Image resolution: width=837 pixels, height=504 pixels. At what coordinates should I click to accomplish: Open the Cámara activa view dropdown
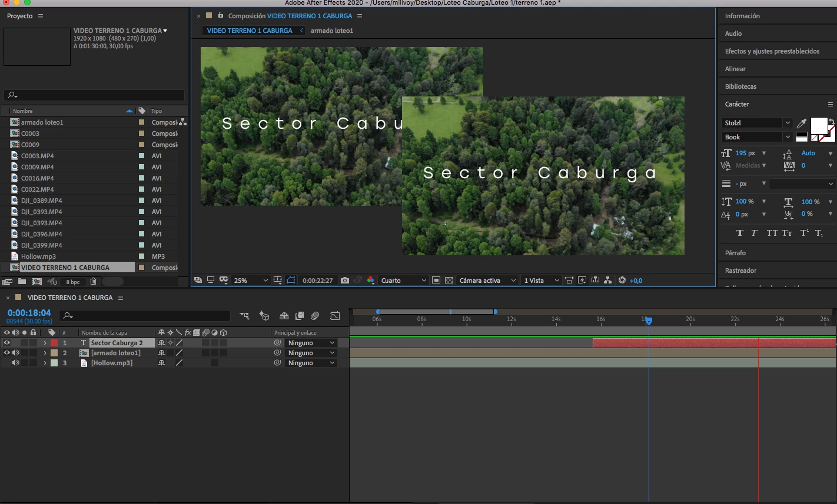(x=487, y=281)
